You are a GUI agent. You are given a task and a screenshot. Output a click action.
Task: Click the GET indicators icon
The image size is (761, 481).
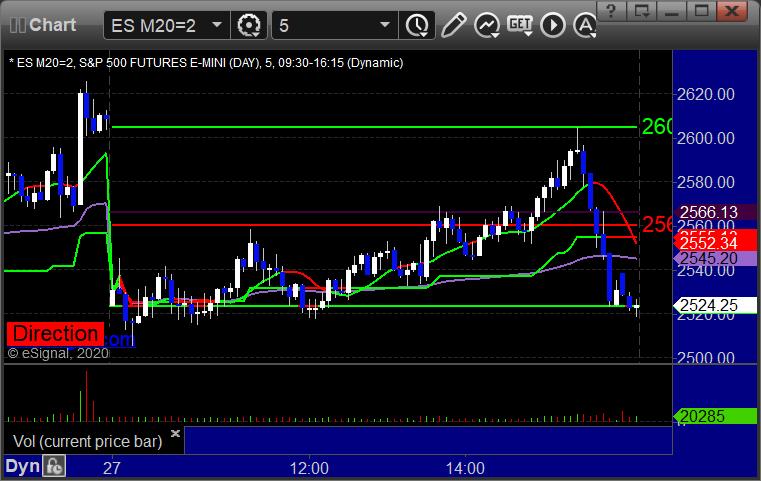(520, 25)
